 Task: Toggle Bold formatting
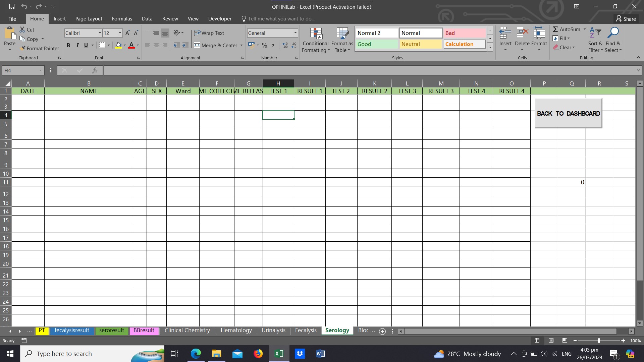coord(68,45)
